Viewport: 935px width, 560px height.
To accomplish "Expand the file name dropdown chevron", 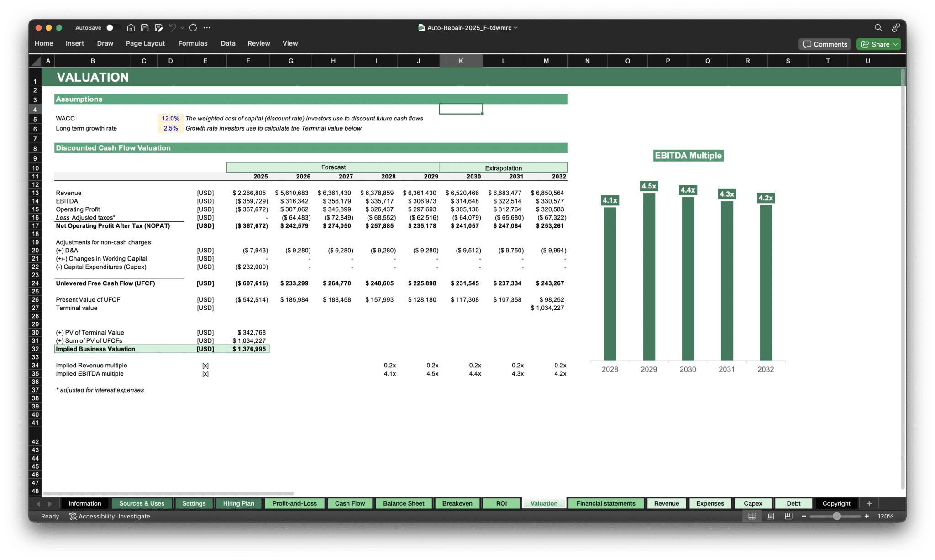I will pos(516,28).
